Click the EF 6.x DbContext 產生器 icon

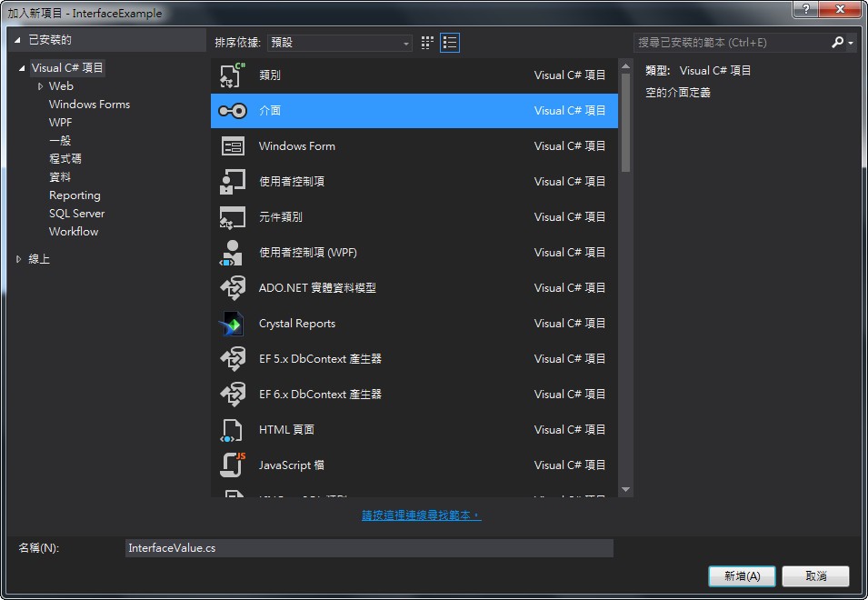[233, 395]
